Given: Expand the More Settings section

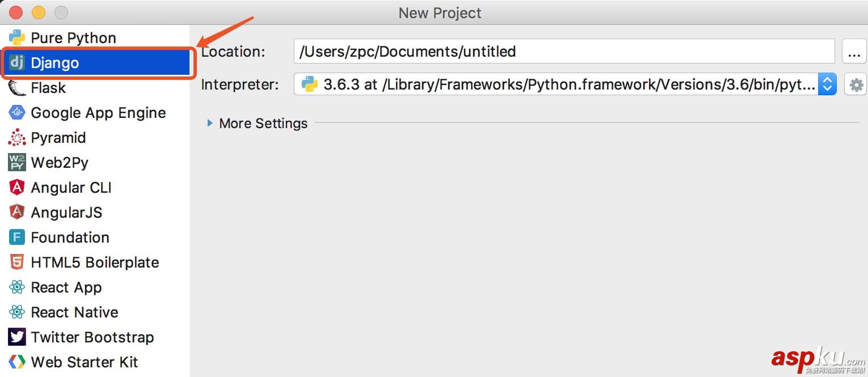Looking at the screenshot, I should (263, 123).
